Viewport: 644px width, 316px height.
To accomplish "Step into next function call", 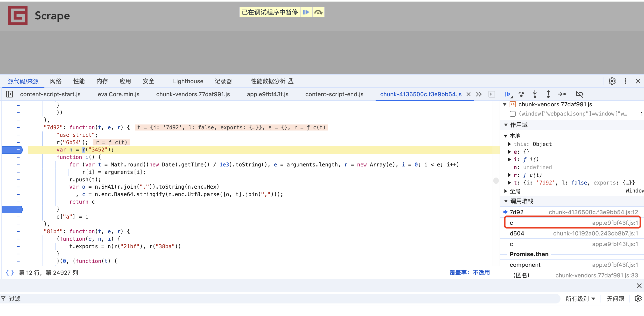I will coord(535,94).
